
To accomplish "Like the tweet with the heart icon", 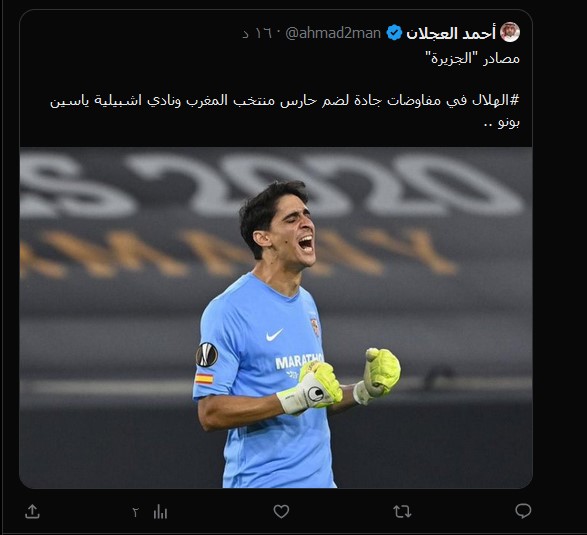I will [281, 511].
